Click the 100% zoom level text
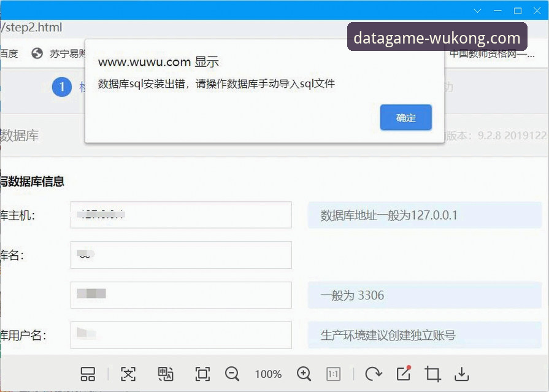 pyautogui.click(x=268, y=374)
